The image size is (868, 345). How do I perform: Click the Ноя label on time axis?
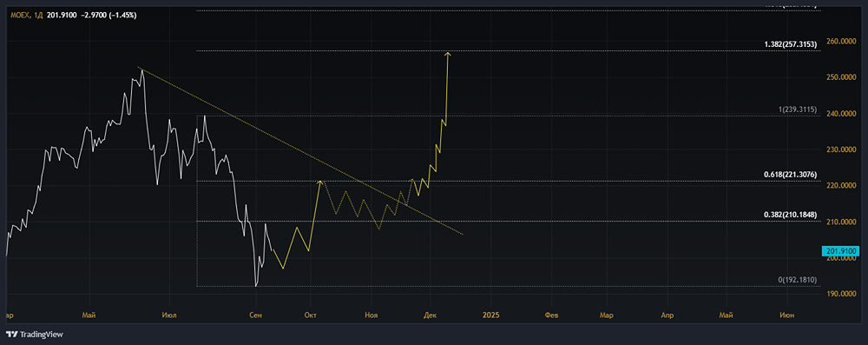pos(371,315)
